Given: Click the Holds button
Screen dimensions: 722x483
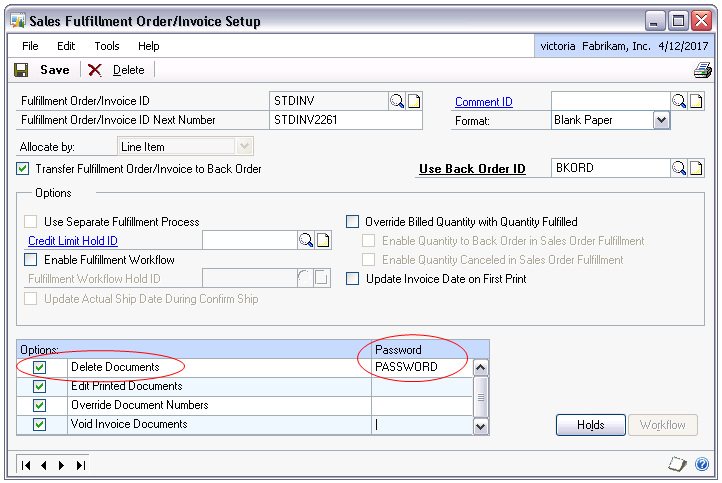Looking at the screenshot, I should pos(590,425).
